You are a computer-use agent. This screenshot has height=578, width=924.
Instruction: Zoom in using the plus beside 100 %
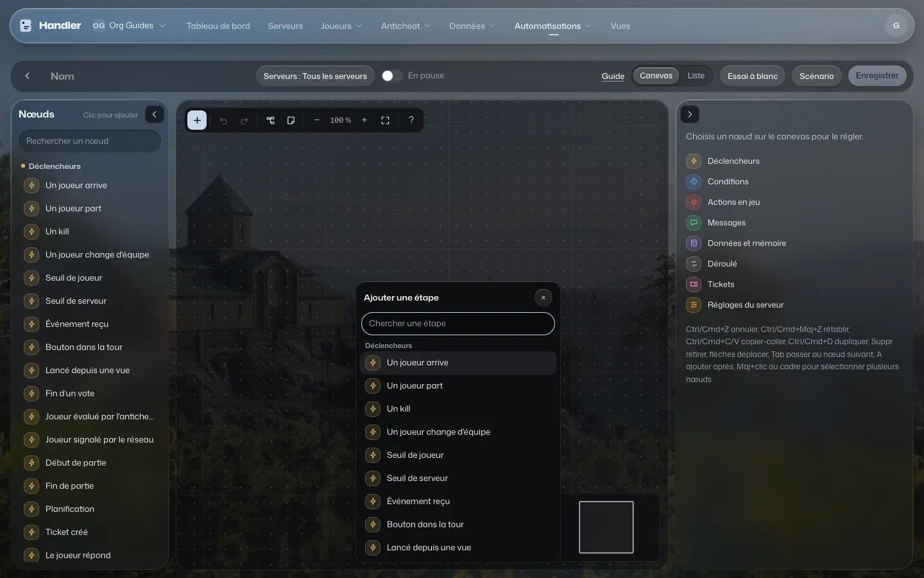364,120
